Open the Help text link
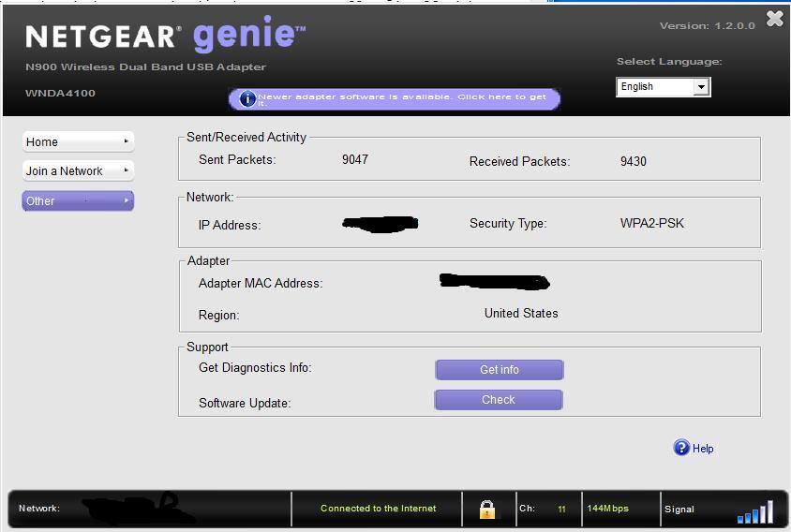Viewport: 791px width, 532px height. tap(703, 449)
